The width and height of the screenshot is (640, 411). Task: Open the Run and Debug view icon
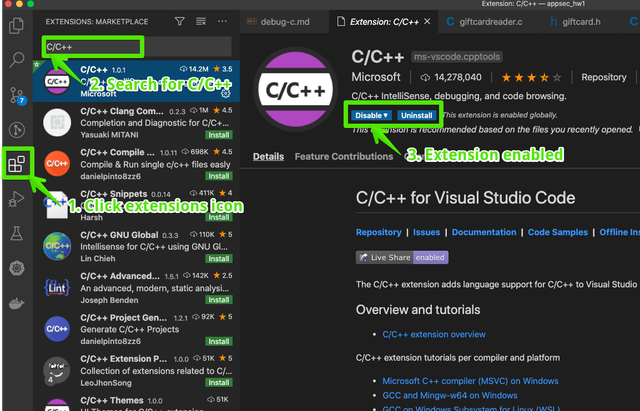point(16,200)
